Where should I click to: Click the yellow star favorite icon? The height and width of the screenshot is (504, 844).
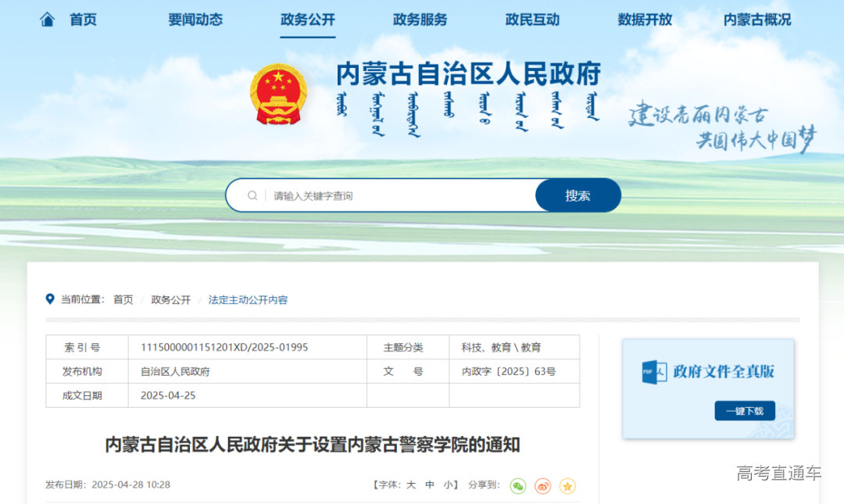567,486
